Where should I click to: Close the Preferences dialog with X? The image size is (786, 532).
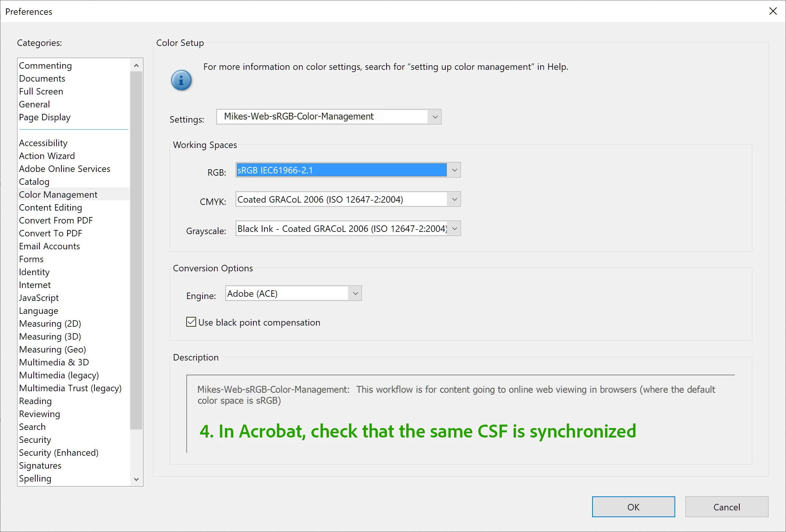point(773,11)
